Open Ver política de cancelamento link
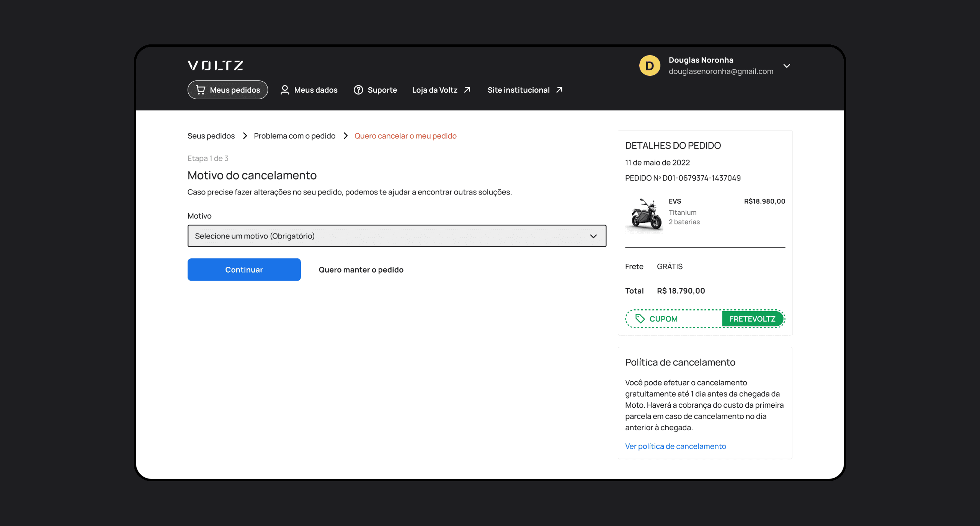The width and height of the screenshot is (980, 526). (x=676, y=446)
